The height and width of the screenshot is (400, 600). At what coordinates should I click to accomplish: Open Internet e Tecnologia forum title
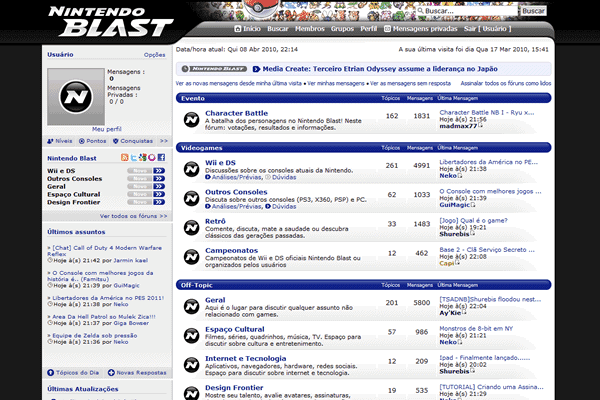pos(246,359)
